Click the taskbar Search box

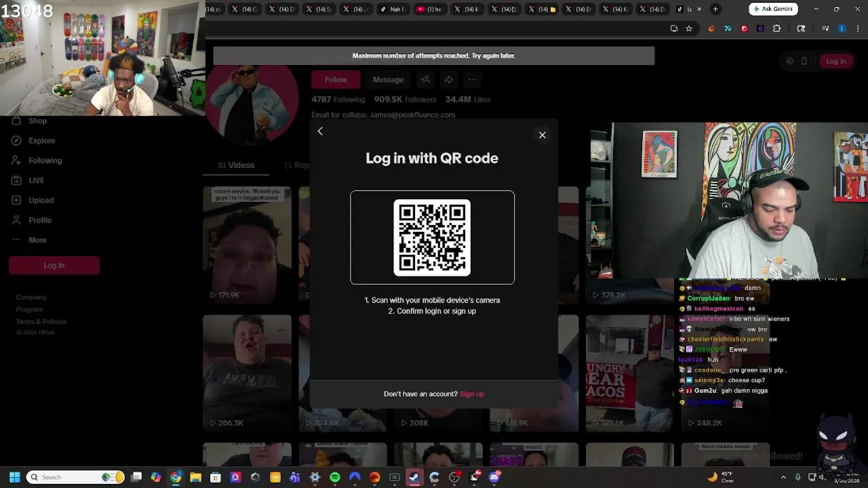tap(76, 477)
